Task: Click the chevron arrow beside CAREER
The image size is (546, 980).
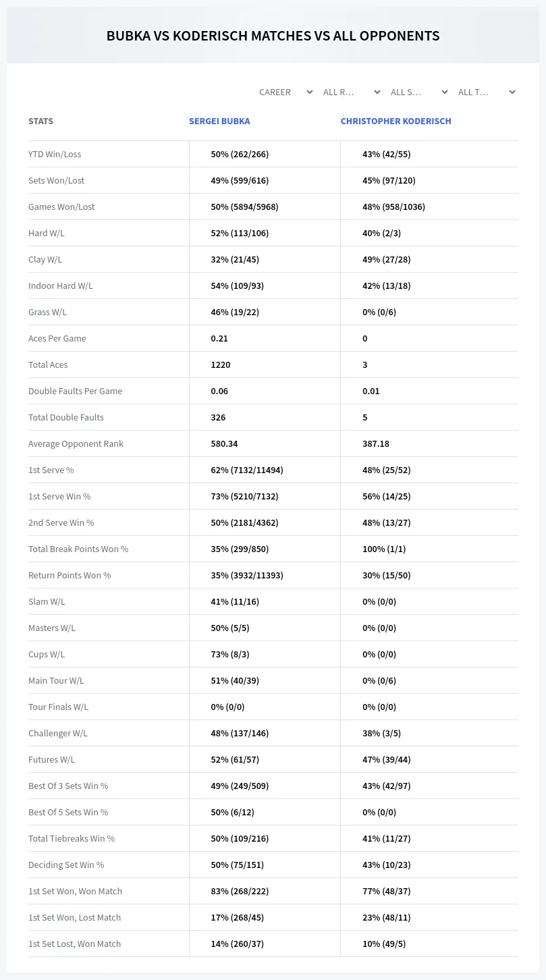Action: coord(310,92)
